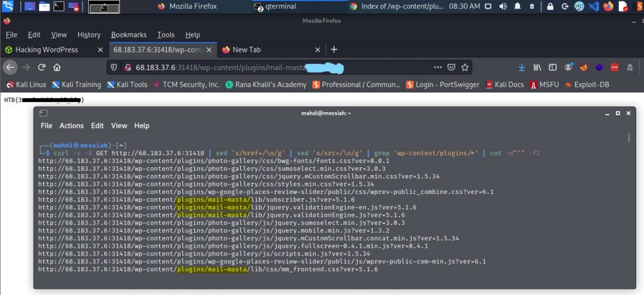644x295 pixels.
Task: Open the Kali Linux bookmark
Action: tap(26, 85)
